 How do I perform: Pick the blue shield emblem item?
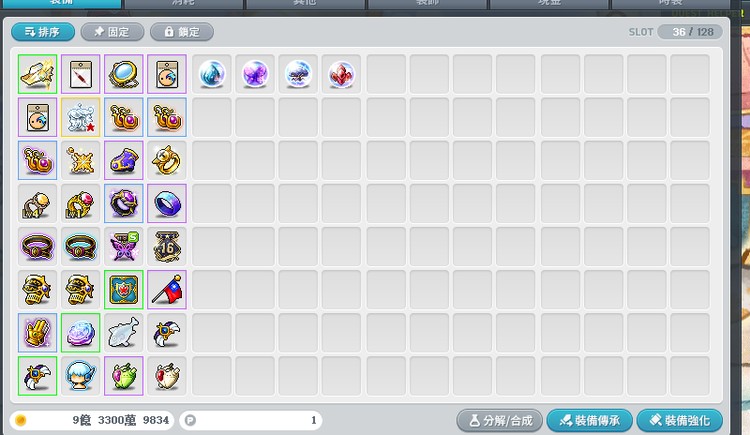pyautogui.click(x=124, y=290)
